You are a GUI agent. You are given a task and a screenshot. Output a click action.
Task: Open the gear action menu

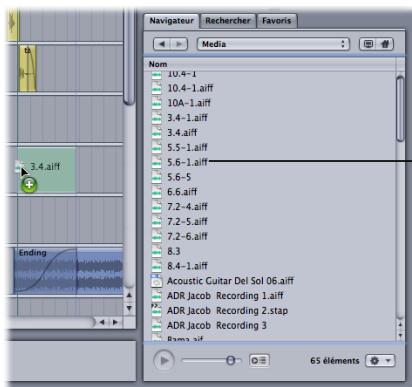click(x=380, y=360)
